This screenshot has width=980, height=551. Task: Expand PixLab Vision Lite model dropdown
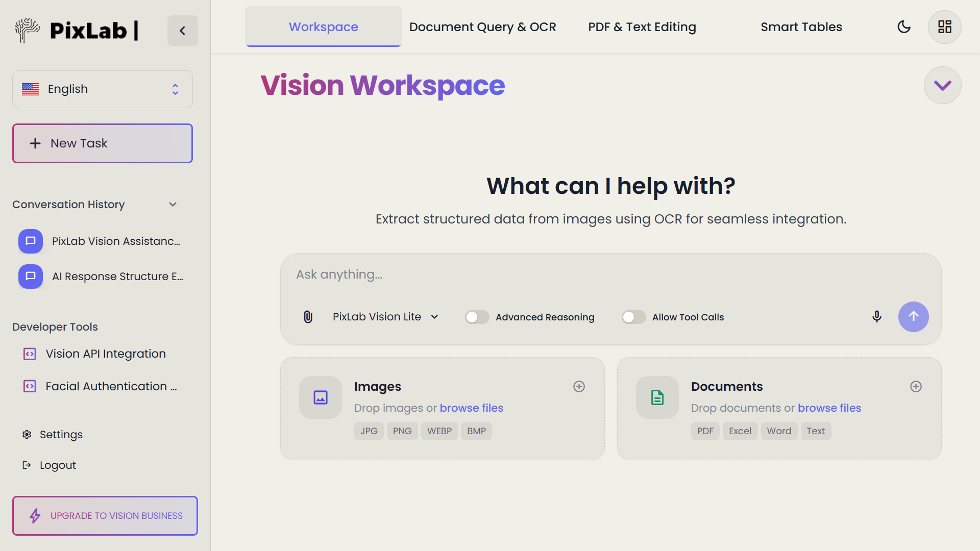(385, 317)
